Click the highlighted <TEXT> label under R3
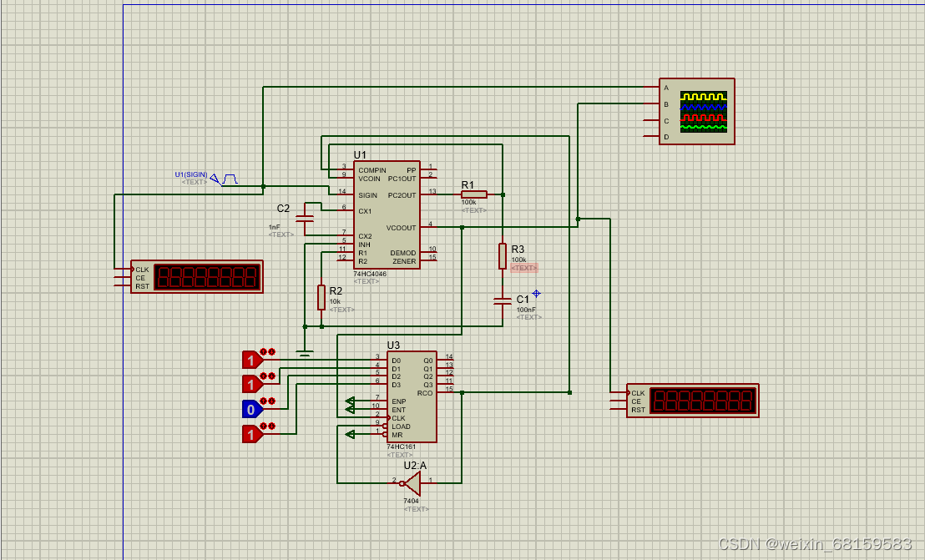Image resolution: width=925 pixels, height=560 pixels. pyautogui.click(x=523, y=268)
